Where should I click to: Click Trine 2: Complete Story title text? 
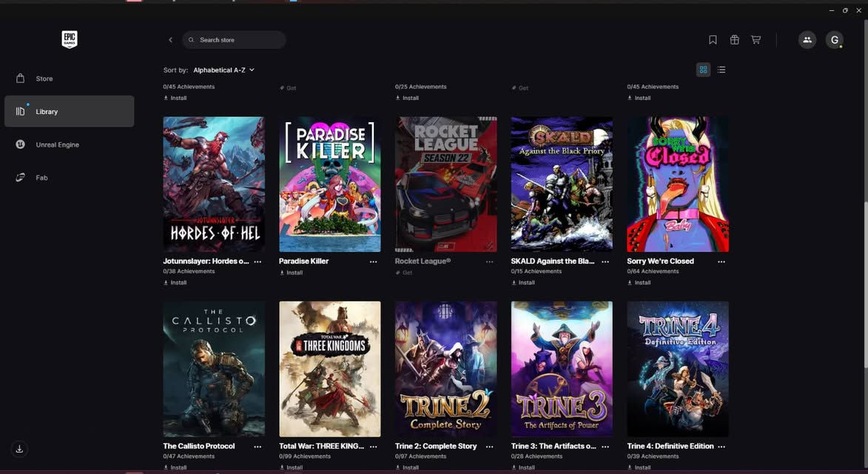point(436,446)
